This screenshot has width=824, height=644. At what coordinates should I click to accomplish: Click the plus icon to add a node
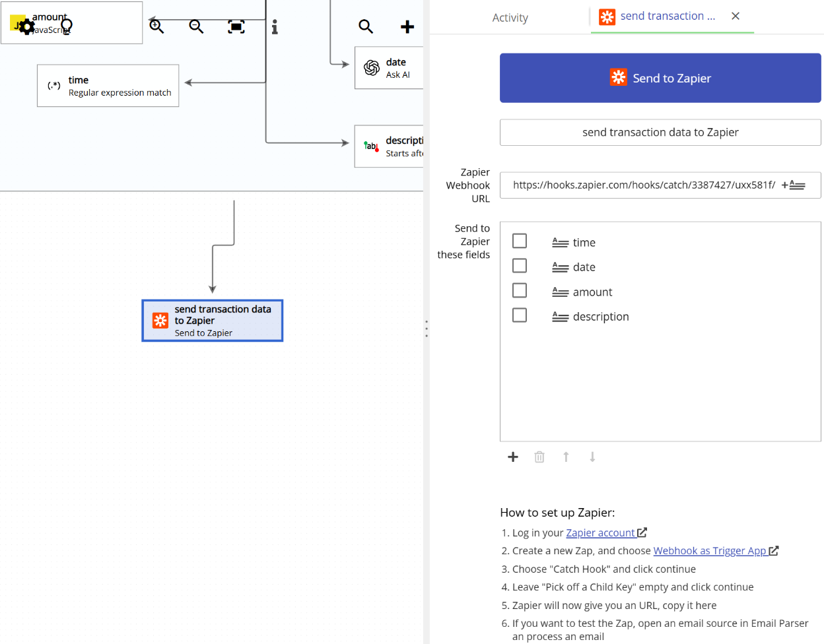407,27
